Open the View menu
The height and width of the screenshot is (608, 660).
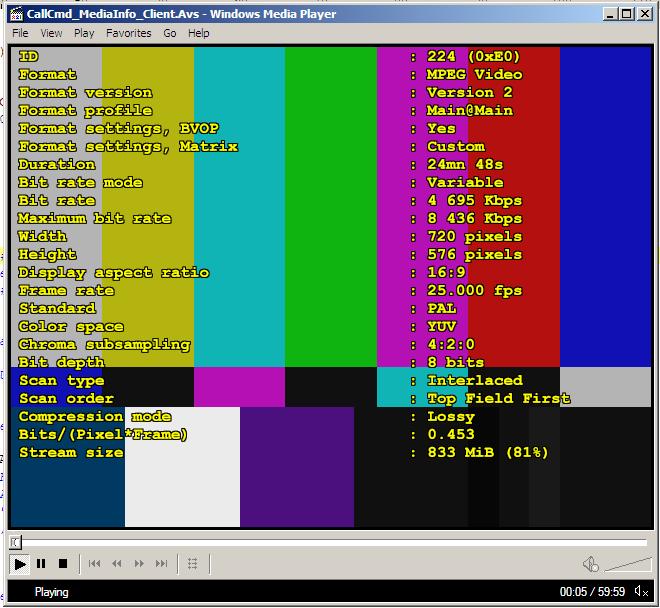coord(51,33)
